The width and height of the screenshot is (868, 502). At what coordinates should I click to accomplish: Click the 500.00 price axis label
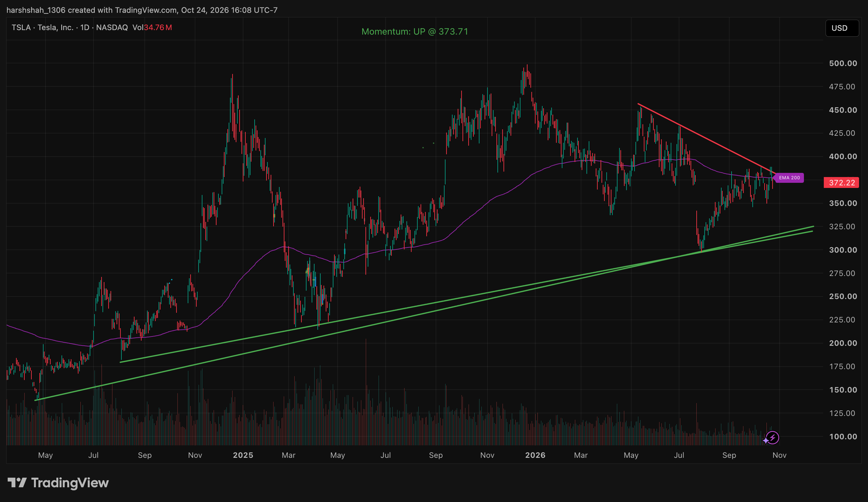coord(843,63)
